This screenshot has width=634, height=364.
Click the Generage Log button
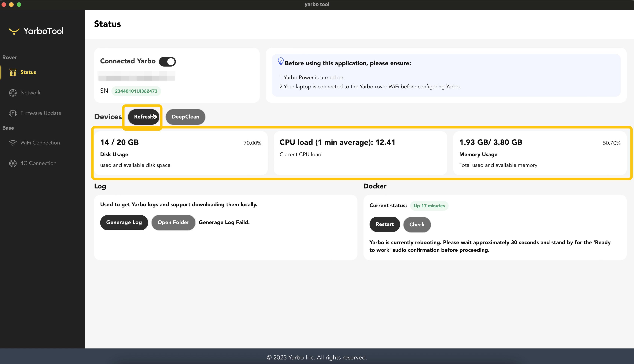(x=124, y=222)
